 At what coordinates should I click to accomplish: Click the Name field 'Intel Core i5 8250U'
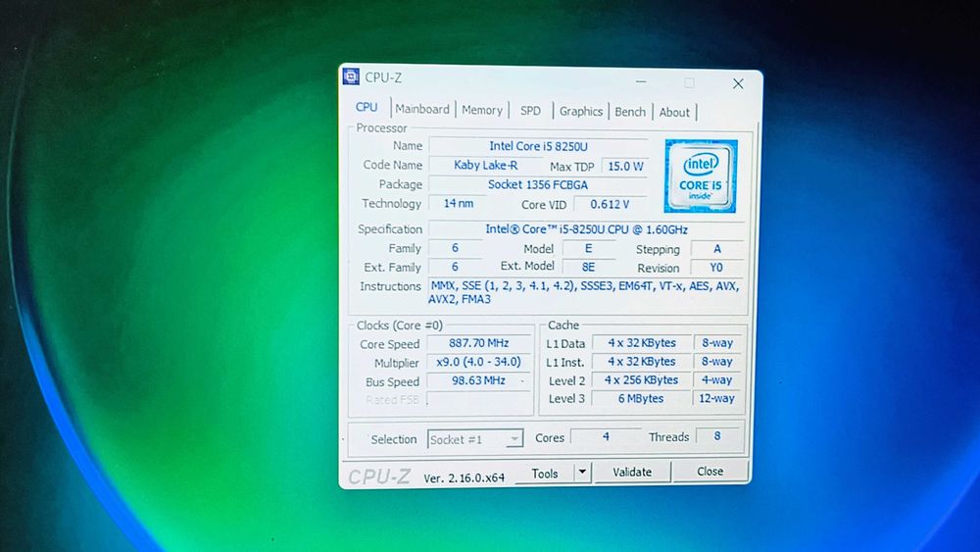(538, 146)
